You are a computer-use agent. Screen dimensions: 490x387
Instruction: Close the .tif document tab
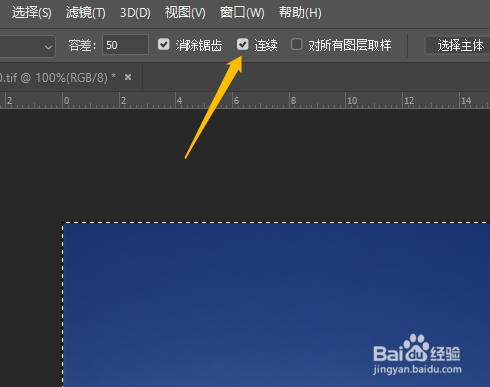(128, 77)
